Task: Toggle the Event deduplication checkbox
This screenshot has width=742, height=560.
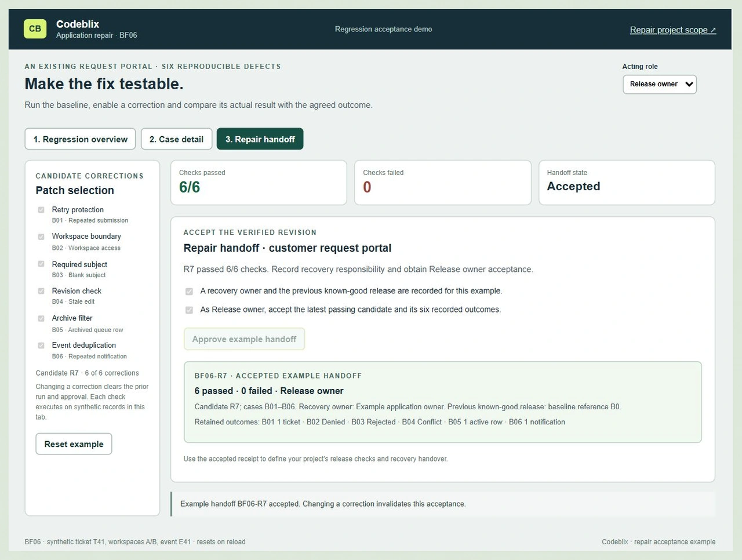Action: [x=41, y=346]
